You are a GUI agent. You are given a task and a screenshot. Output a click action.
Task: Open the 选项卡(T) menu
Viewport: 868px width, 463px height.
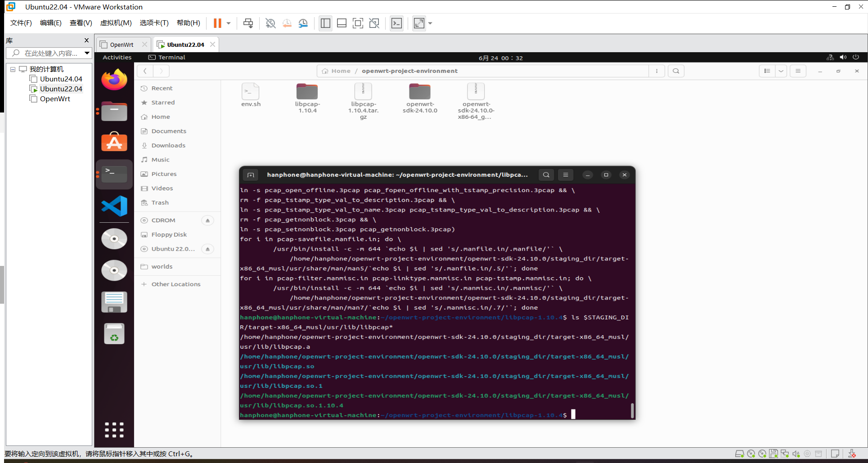[154, 23]
